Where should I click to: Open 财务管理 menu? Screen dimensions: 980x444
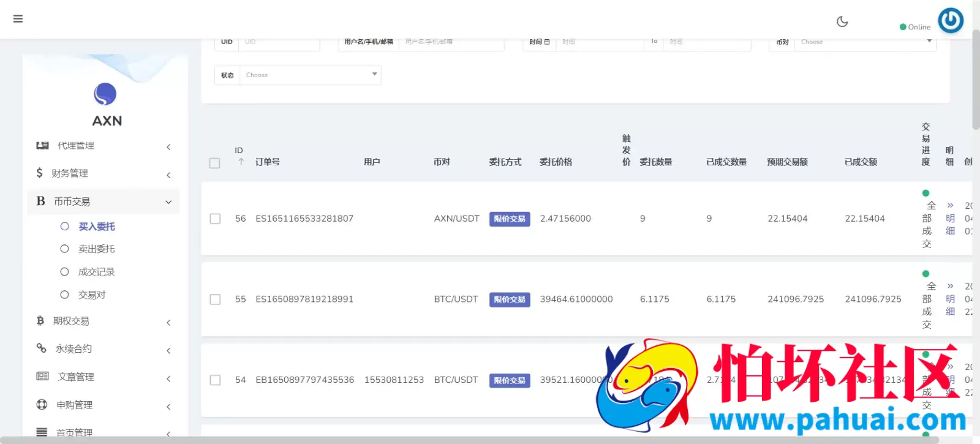(x=104, y=173)
